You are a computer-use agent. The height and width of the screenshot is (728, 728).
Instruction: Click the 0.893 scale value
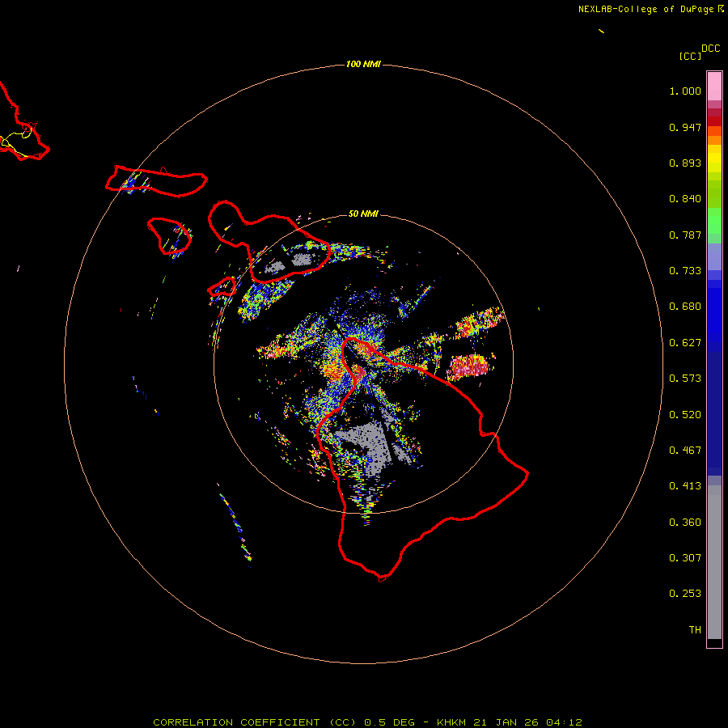tap(685, 163)
